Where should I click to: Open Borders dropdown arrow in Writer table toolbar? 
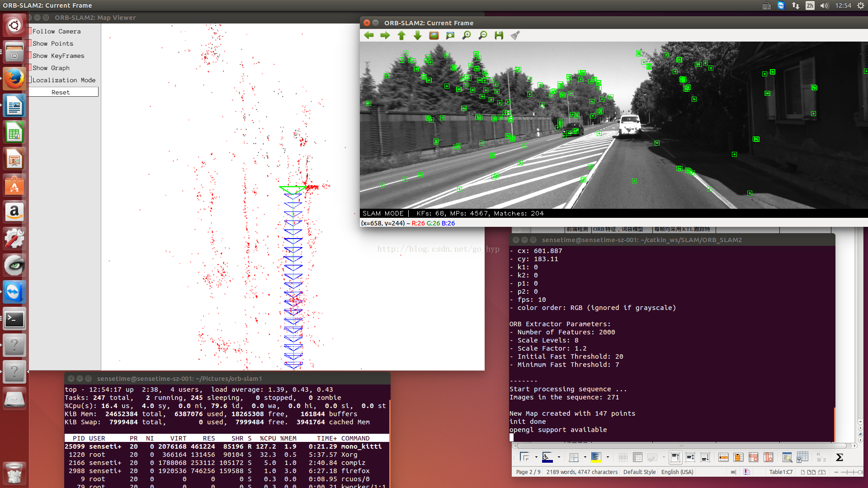[536, 457]
